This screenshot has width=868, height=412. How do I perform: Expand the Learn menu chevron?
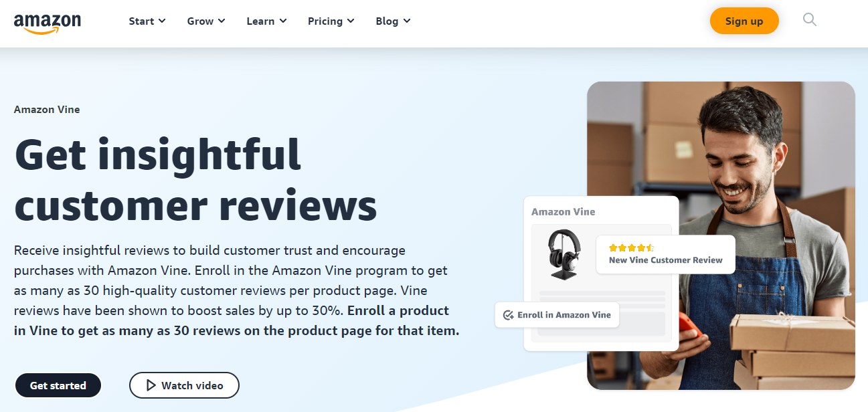283,21
